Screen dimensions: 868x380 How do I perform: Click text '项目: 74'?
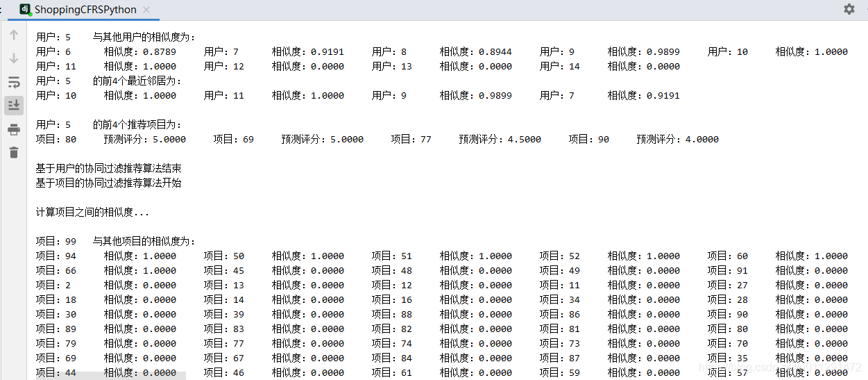[392, 343]
